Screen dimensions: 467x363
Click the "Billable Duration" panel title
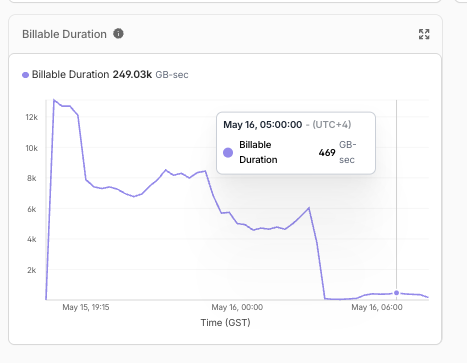(64, 34)
